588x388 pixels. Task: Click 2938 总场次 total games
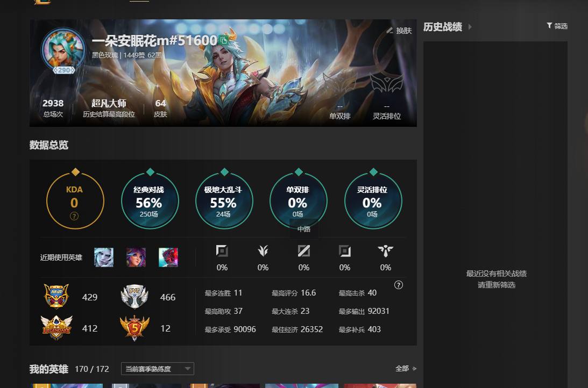(x=53, y=108)
